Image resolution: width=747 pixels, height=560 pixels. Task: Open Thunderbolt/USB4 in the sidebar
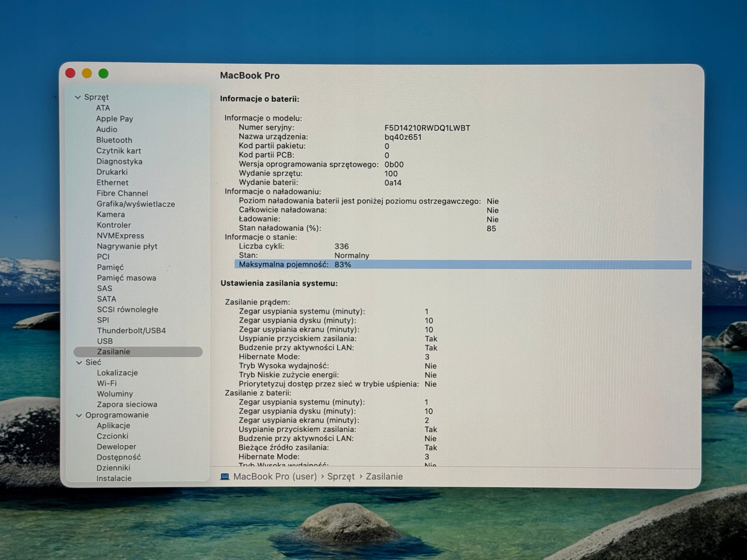coord(131,331)
